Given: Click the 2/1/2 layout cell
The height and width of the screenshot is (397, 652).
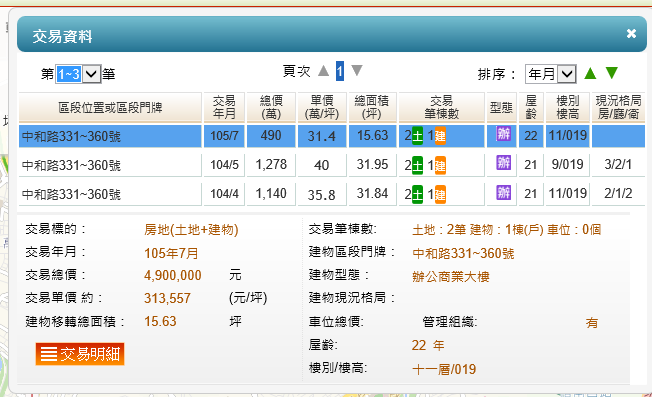Looking at the screenshot, I should [618, 194].
